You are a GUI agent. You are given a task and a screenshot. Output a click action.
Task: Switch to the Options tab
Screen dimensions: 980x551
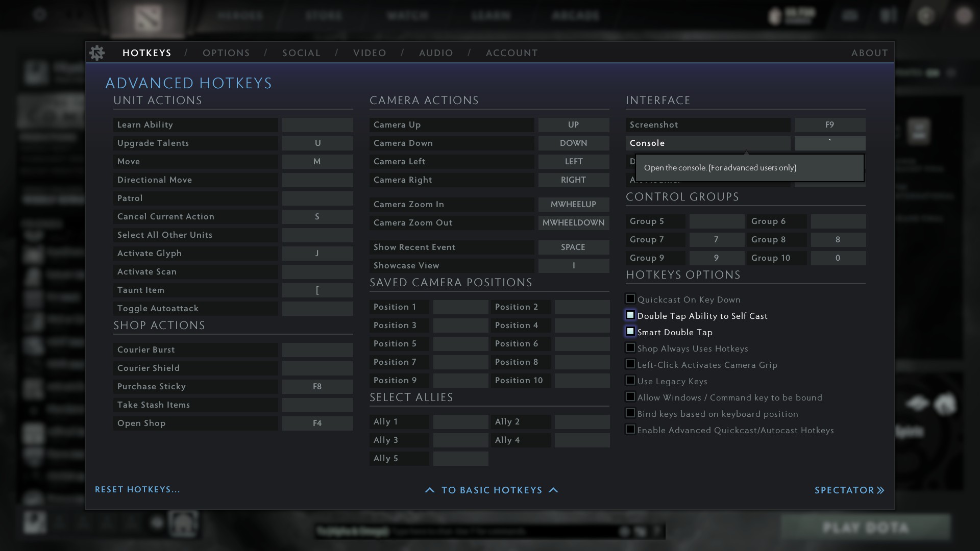(x=226, y=53)
